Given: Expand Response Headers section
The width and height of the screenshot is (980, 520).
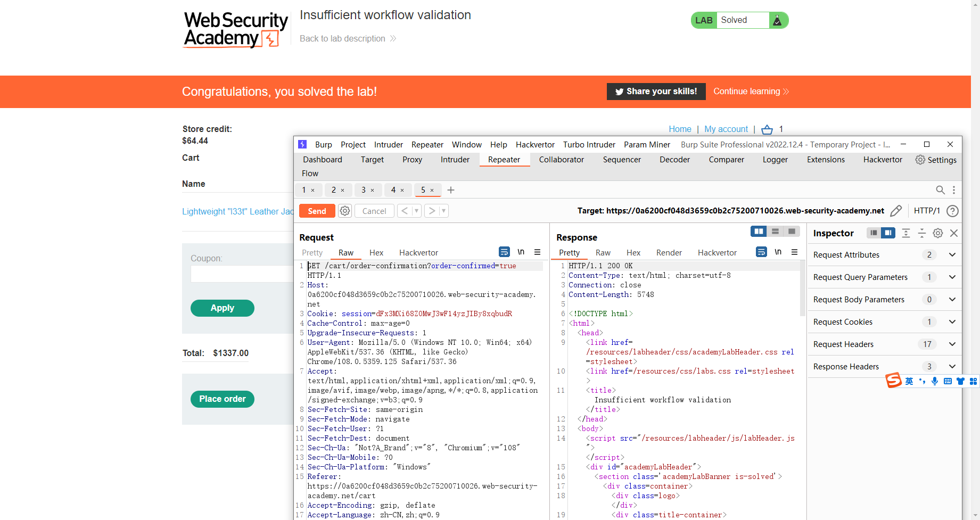Looking at the screenshot, I should coord(952,366).
